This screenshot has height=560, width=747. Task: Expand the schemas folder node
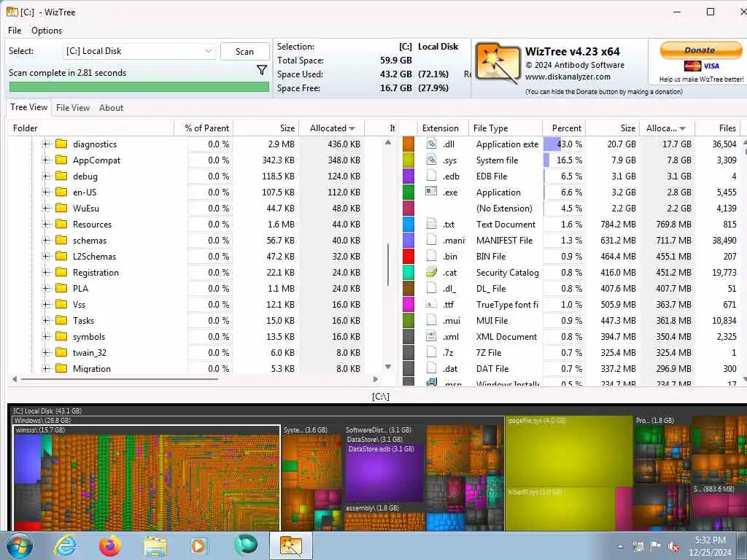pyautogui.click(x=46, y=240)
